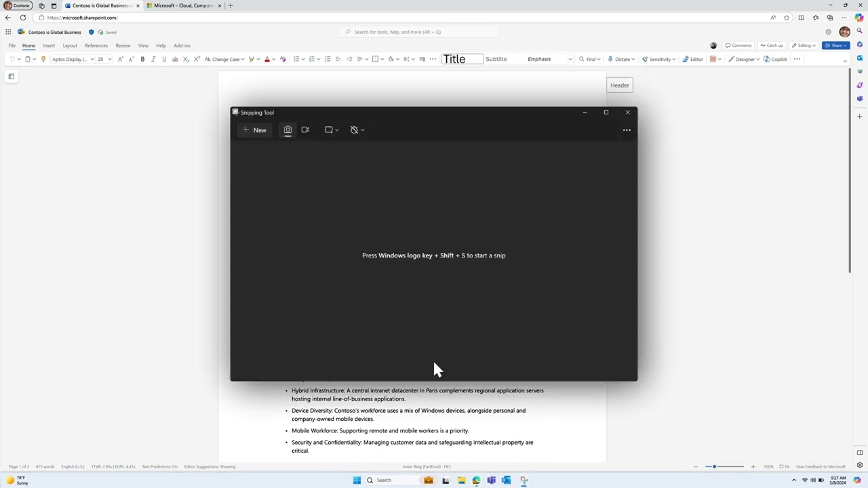Open the Copilot pane
The height and width of the screenshot is (488, 868).
coord(775,59)
